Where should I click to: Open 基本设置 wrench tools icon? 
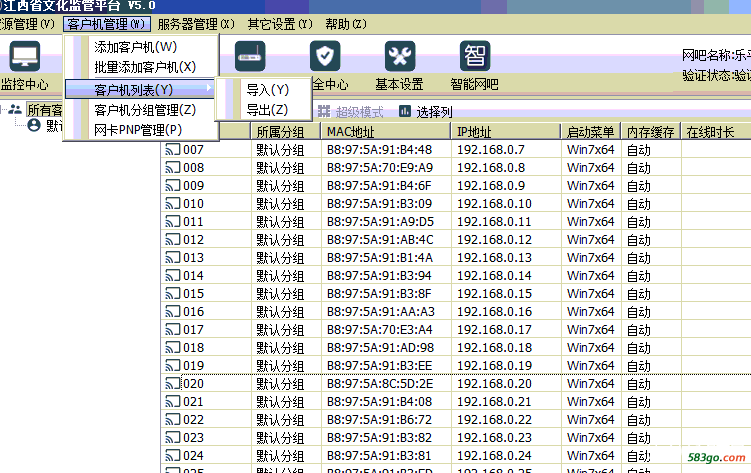399,56
